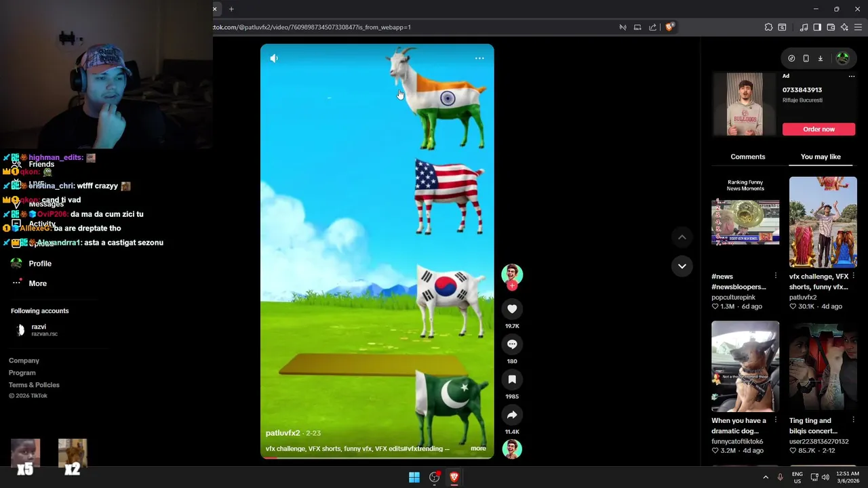Open the Ranking Funny News Moments video thumbnail

(745, 222)
